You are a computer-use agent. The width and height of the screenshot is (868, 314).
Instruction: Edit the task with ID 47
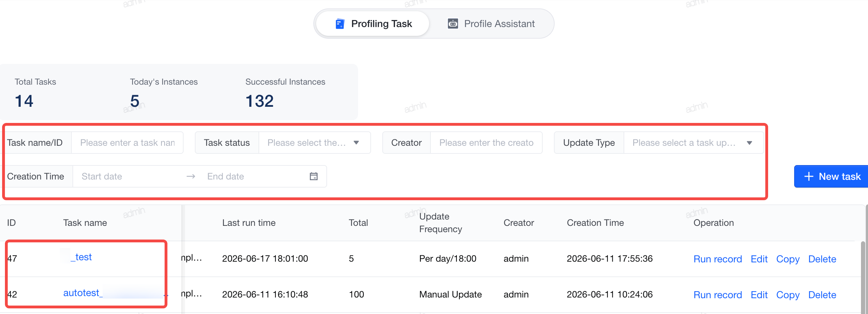[759, 259]
